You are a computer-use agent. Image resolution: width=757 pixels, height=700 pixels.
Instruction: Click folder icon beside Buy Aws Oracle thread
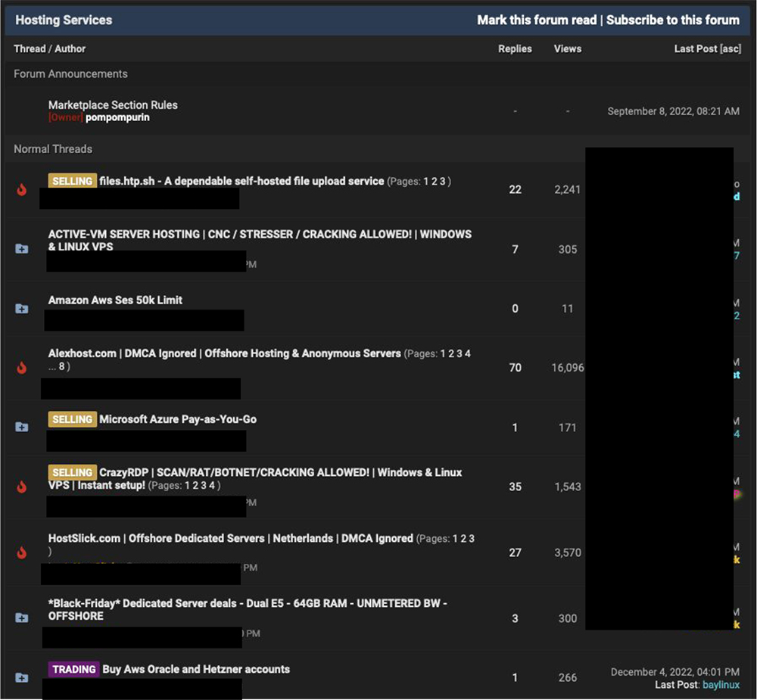(x=22, y=677)
